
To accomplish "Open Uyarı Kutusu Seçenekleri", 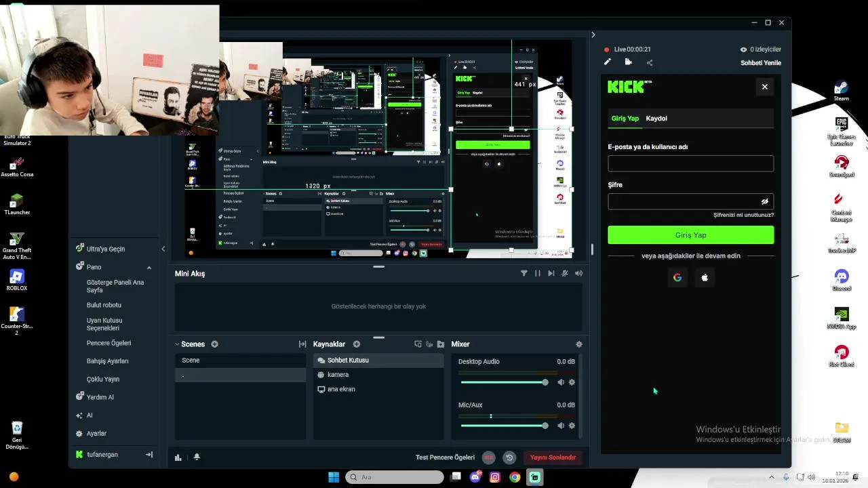I will 104,324.
